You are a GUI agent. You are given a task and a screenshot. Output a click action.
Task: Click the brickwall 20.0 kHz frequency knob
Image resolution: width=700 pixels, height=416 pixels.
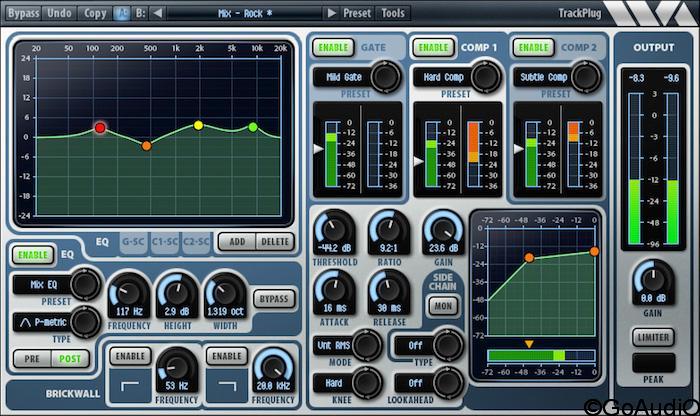(273, 369)
